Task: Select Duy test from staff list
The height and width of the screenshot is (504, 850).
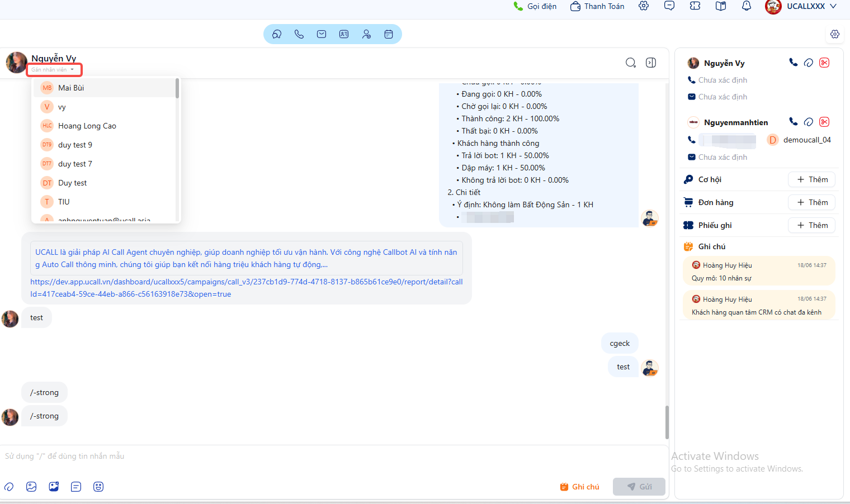Action: [104, 183]
